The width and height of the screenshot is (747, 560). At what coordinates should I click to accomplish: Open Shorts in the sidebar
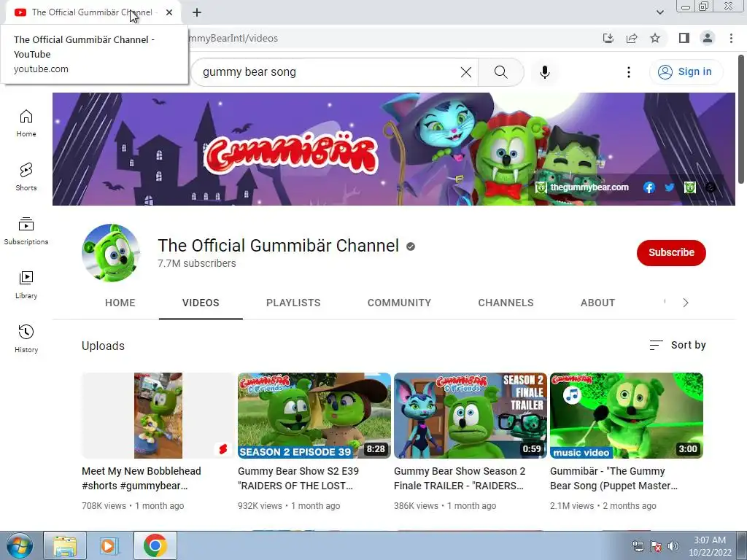pyautogui.click(x=26, y=176)
